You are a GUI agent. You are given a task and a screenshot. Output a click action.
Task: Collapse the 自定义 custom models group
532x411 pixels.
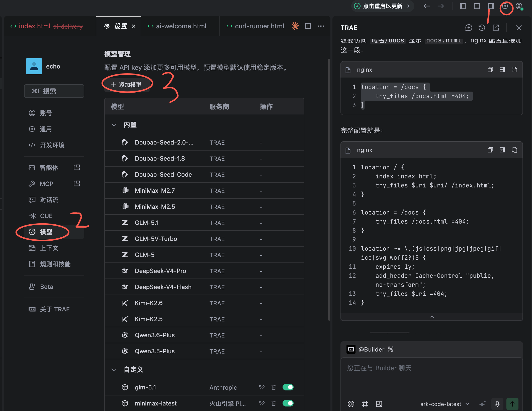pos(114,370)
